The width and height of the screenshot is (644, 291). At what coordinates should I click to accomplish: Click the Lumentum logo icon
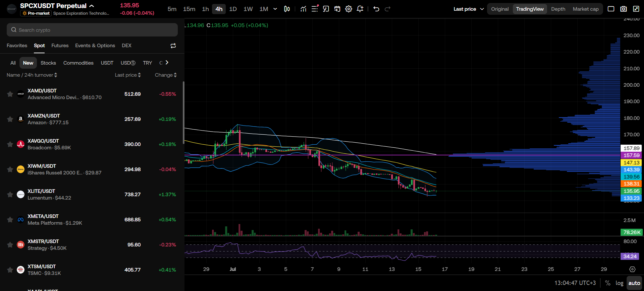[20, 195]
